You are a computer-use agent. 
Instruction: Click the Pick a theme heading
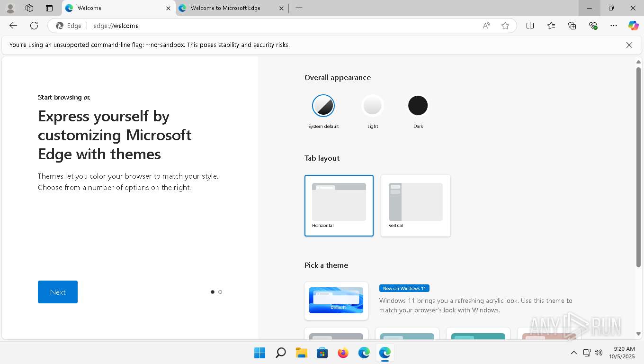pyautogui.click(x=326, y=265)
